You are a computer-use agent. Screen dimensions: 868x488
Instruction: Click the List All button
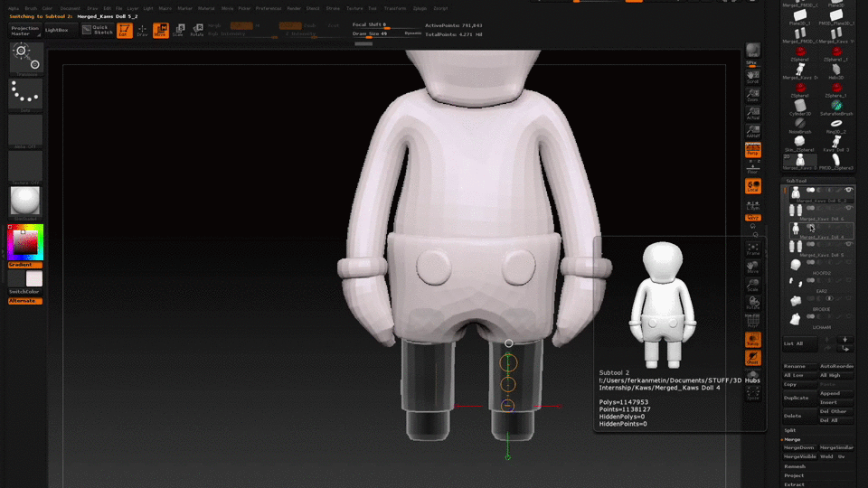tap(799, 343)
